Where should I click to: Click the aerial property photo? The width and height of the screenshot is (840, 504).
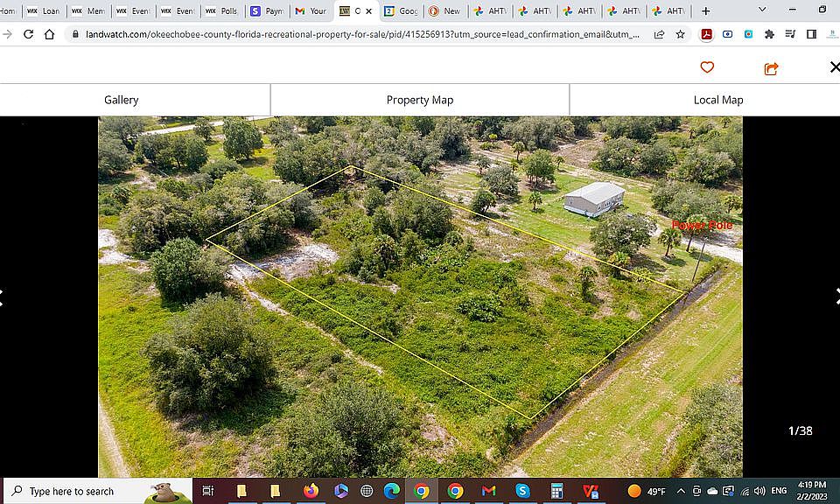click(421, 297)
